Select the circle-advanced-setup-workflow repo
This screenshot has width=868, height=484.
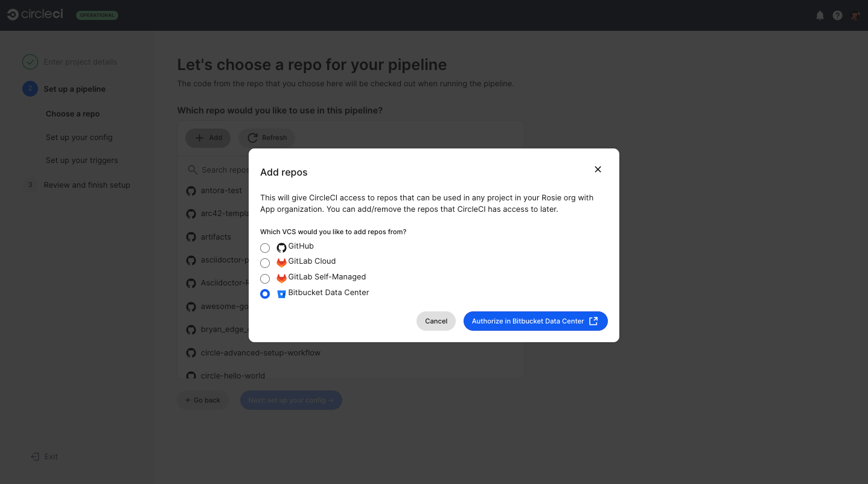point(261,352)
